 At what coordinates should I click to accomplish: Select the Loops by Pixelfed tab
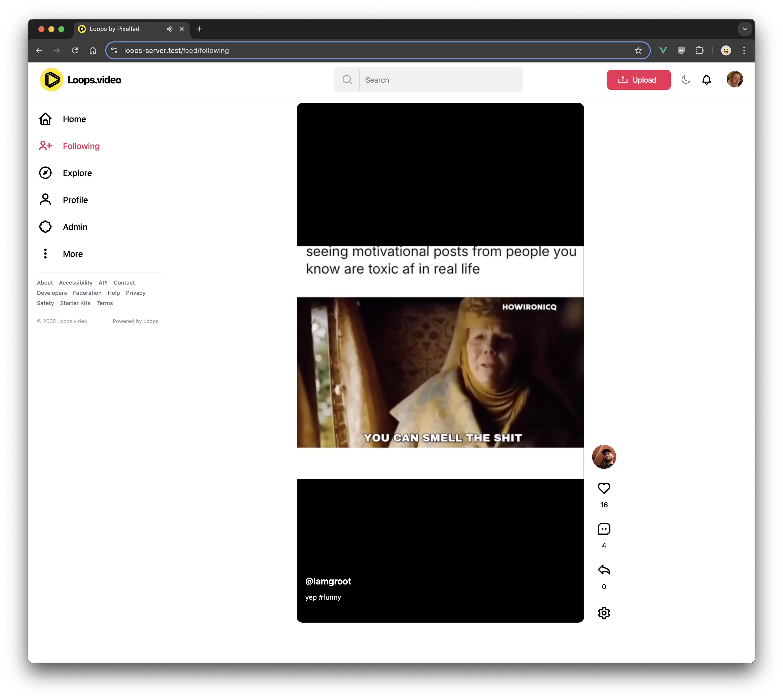tap(131, 29)
